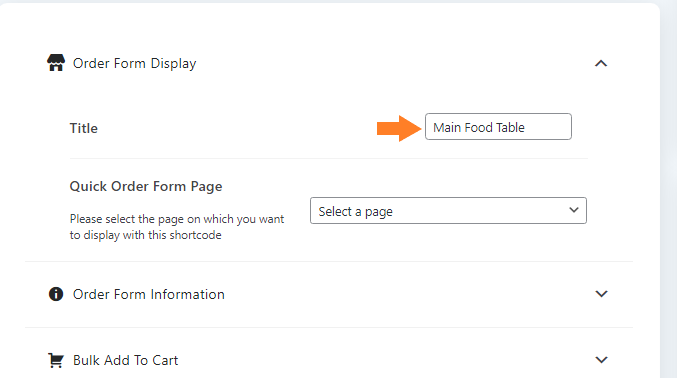677x378 pixels.
Task: Open the Bulk Add To Cart section heading
Action: (x=125, y=360)
